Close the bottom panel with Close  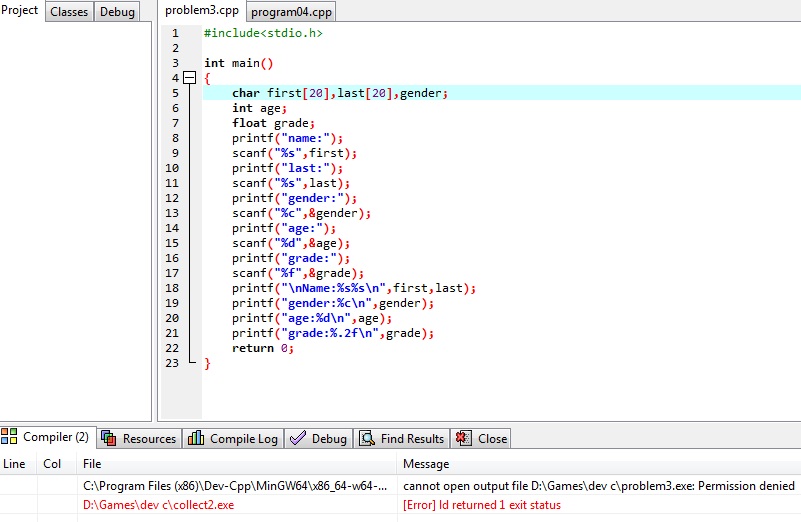pos(481,439)
